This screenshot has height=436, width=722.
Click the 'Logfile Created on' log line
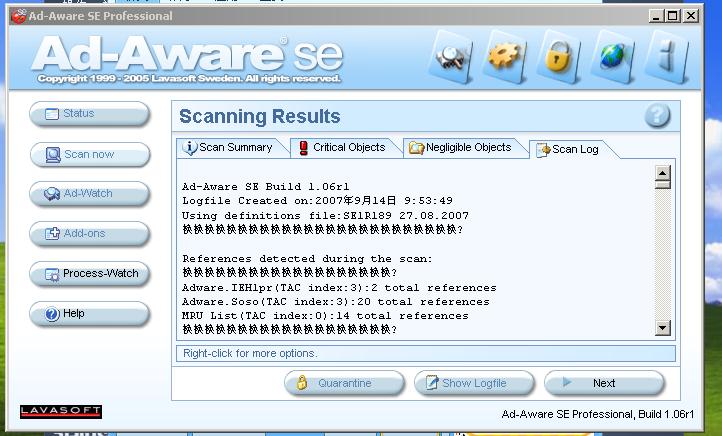(x=317, y=201)
